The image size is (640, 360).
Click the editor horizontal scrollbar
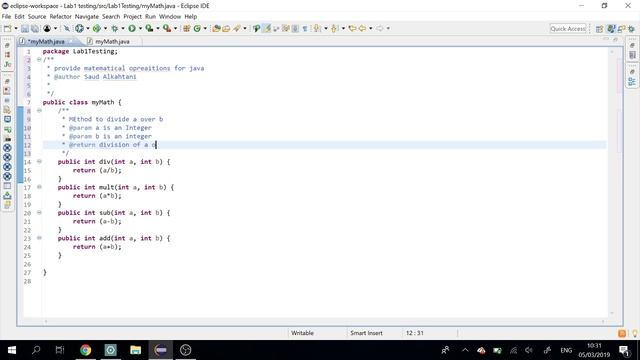(x=324, y=322)
